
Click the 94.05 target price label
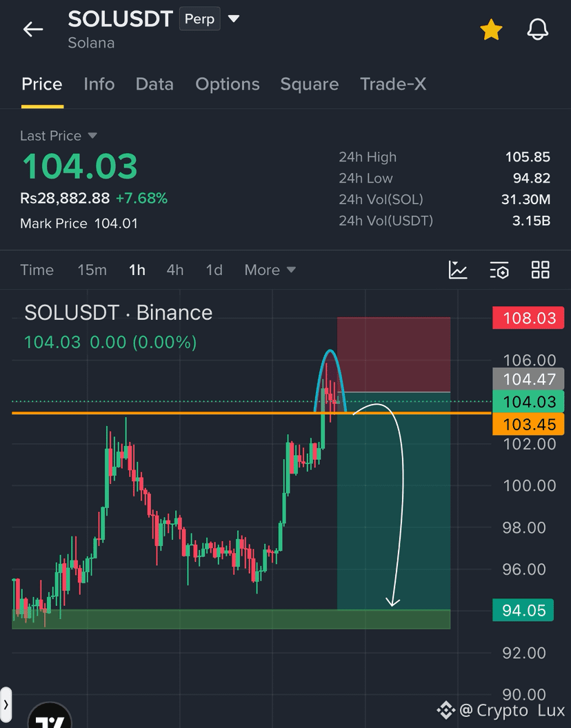click(x=523, y=610)
